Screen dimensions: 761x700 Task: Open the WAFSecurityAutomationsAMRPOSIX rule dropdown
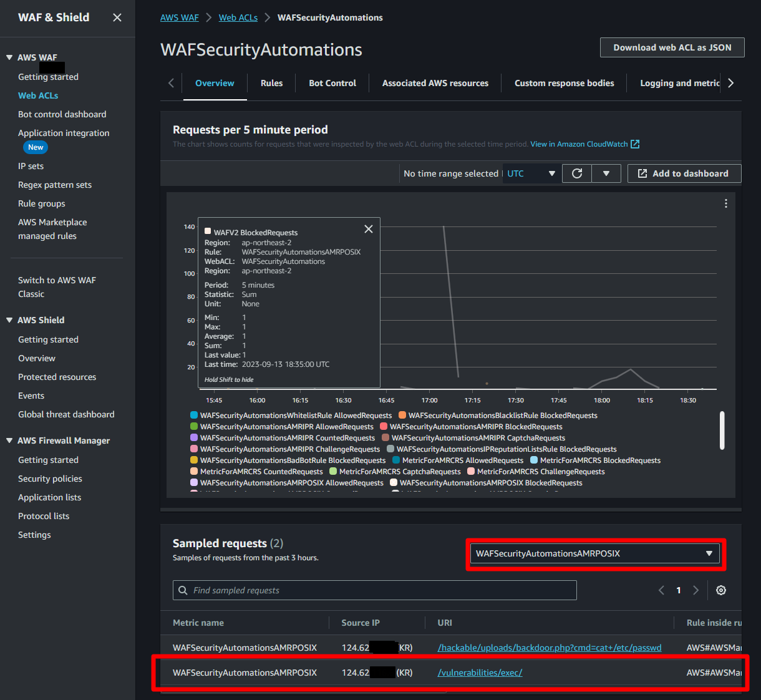point(595,553)
